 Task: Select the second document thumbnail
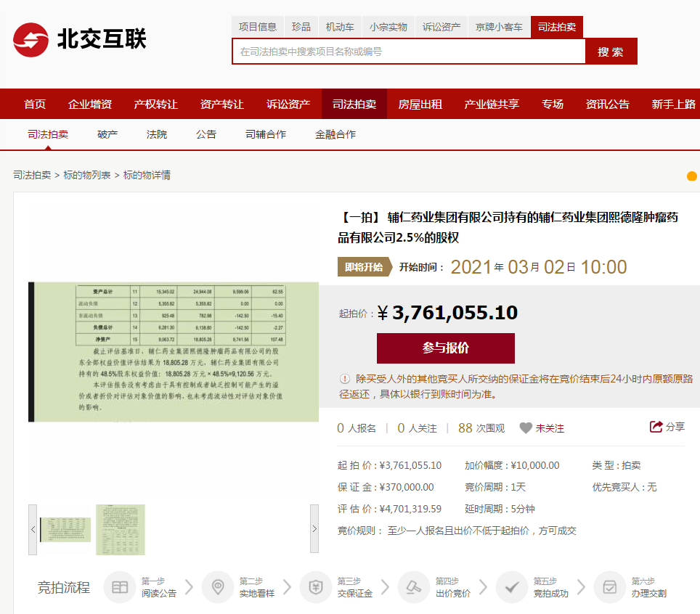pos(121,530)
